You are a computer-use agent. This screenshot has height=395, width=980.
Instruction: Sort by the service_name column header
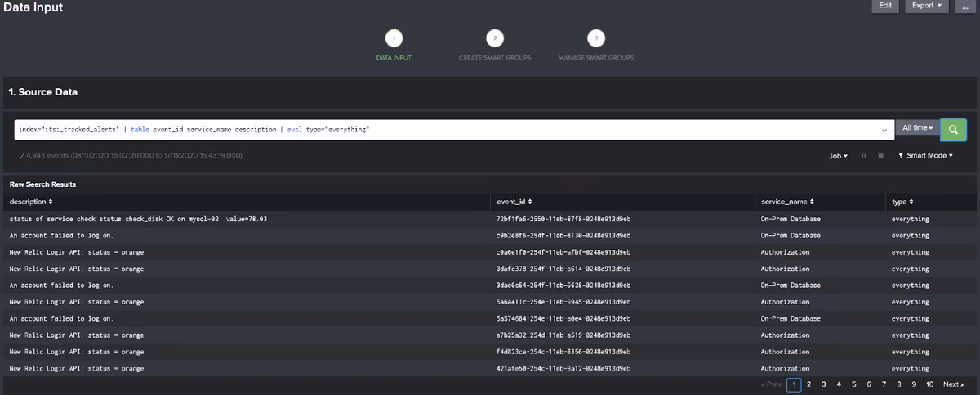point(787,201)
